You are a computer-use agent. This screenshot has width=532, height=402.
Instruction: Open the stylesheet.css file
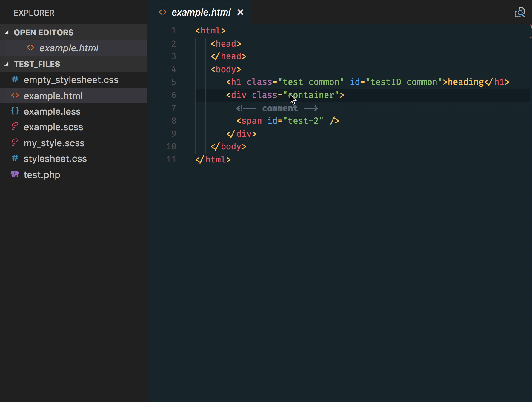[56, 159]
